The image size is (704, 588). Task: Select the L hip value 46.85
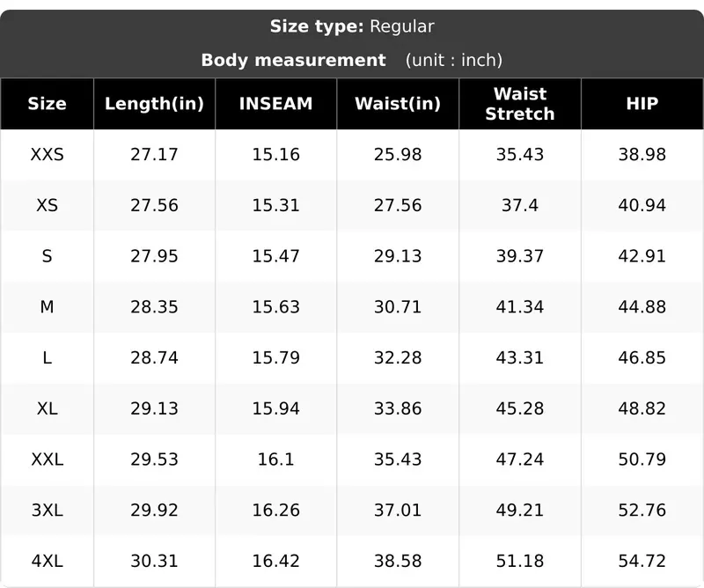[x=642, y=357]
